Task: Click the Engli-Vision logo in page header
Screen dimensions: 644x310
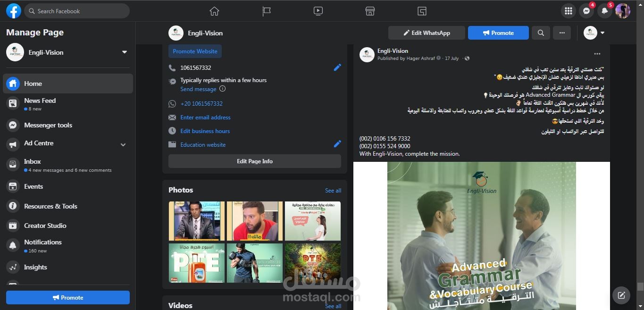Action: pos(176,33)
